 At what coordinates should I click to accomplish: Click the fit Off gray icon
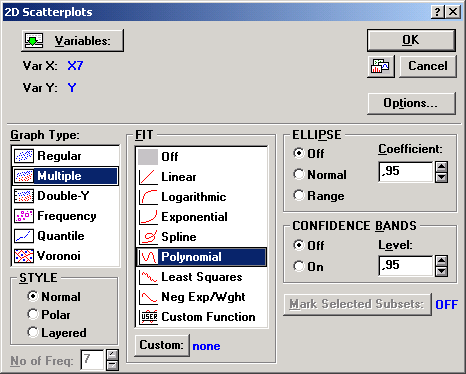tap(148, 157)
